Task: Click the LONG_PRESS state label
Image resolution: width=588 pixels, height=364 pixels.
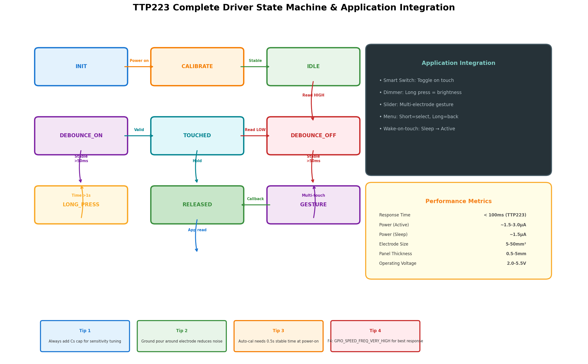Action: [x=81, y=205]
